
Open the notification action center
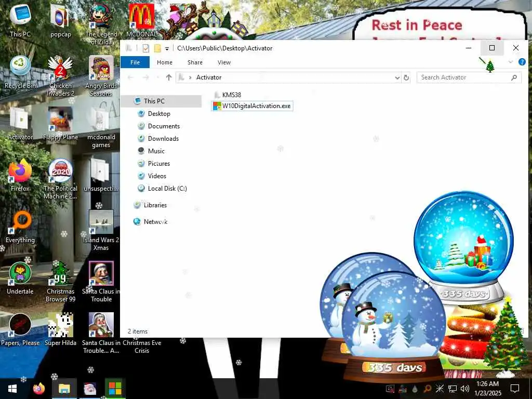(x=515, y=389)
